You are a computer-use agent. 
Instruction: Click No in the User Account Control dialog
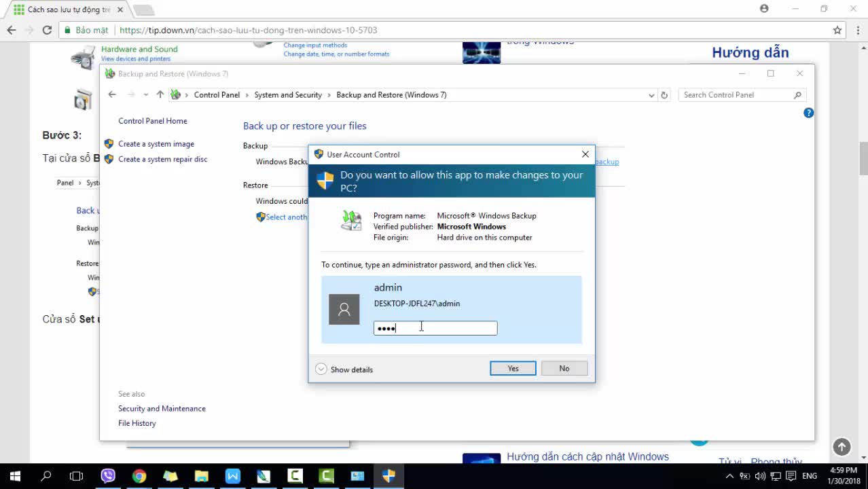point(564,368)
